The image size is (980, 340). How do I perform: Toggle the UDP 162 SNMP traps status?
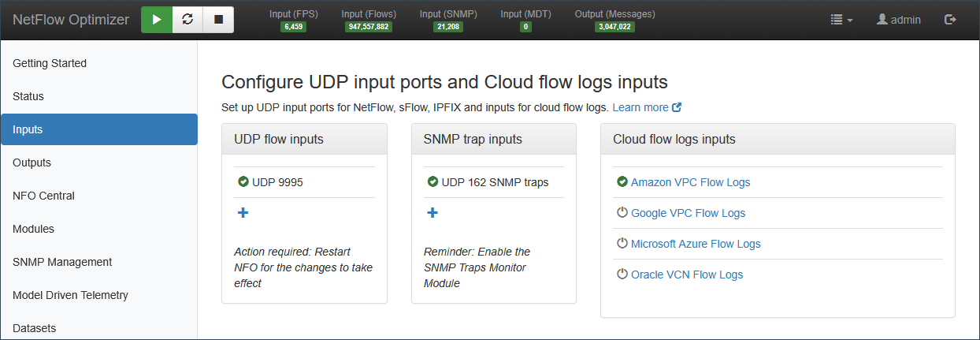(x=432, y=182)
